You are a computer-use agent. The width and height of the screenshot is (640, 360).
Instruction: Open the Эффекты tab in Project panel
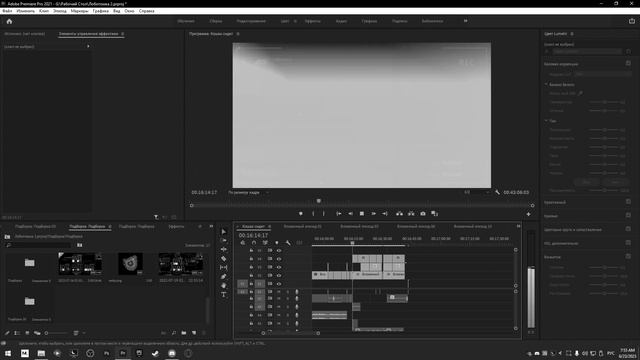176,226
